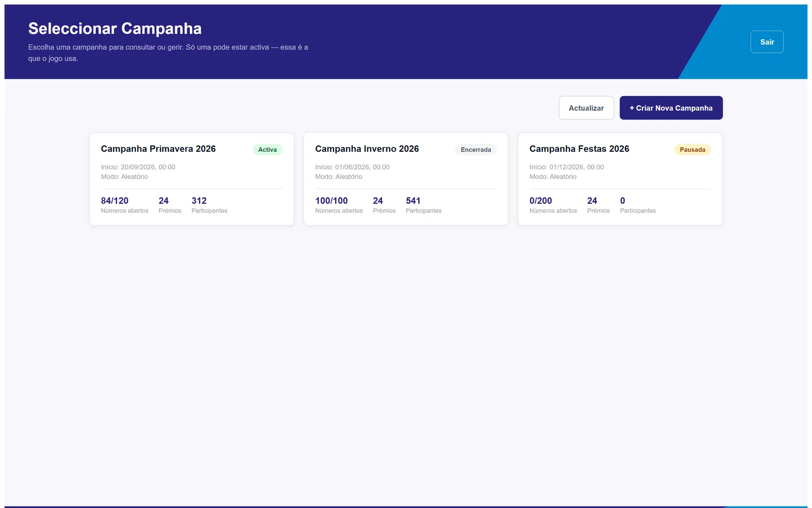This screenshot has width=812, height=508.
Task: Click the 24 prizes count in Festas card
Action: [x=592, y=201]
